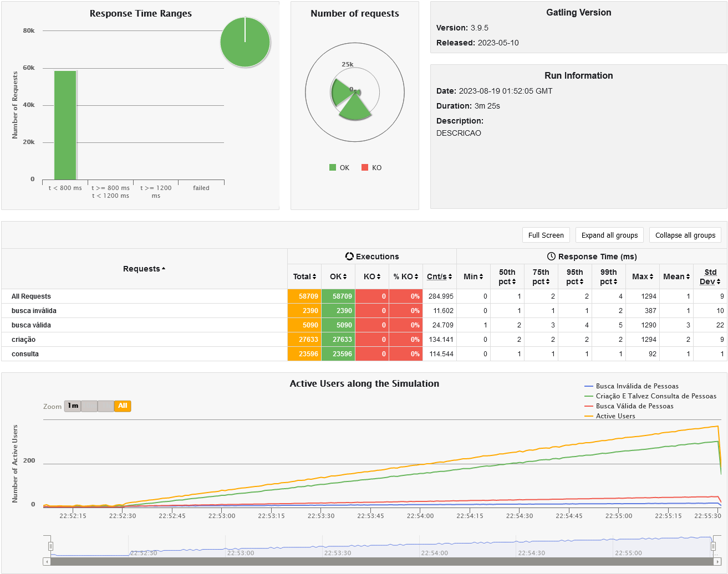Screen dimensions: 728x574
Task: Open busca válida request details
Action: (31, 325)
